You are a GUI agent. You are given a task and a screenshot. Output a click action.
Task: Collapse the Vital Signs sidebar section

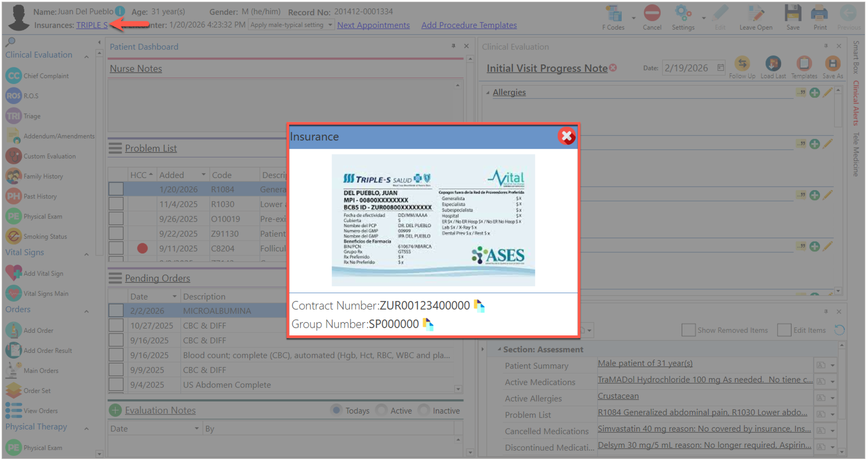[x=87, y=254]
